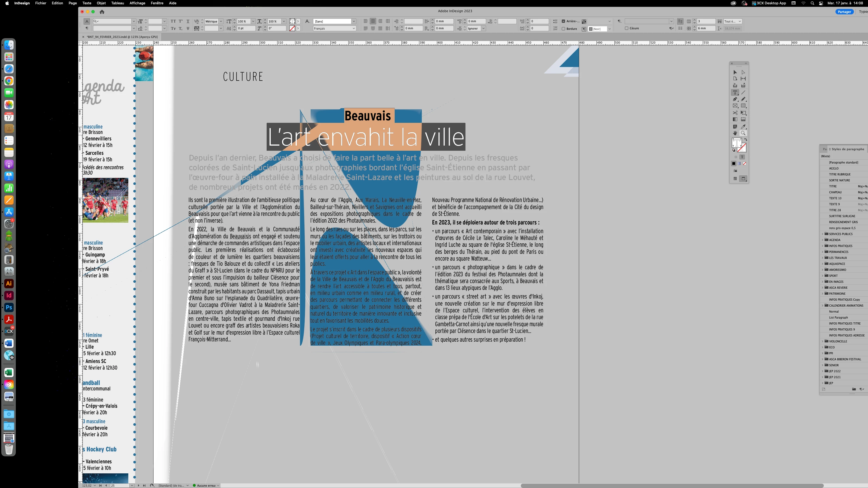Click the black Apply Color swatch
868x488 pixels.
[733, 163]
